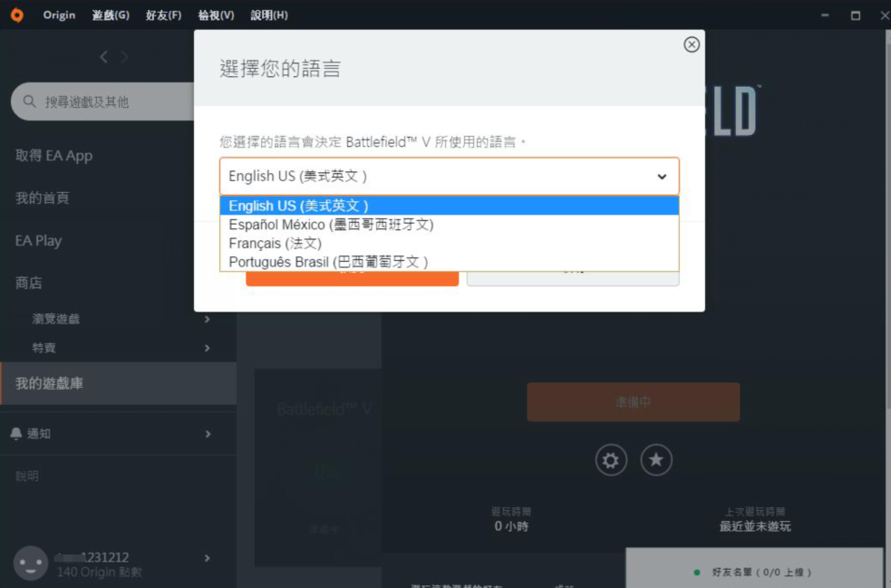
Task: Open the 遊戲(G) menu
Action: coord(111,14)
